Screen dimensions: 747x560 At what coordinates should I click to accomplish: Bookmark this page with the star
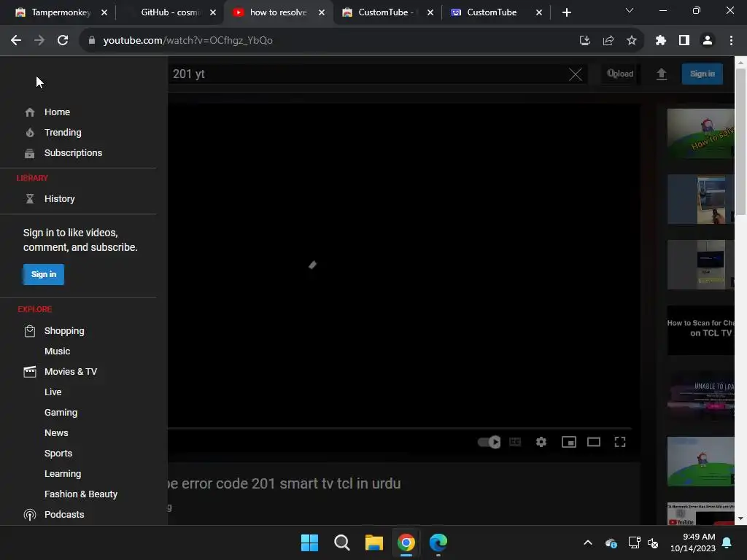pyautogui.click(x=631, y=41)
